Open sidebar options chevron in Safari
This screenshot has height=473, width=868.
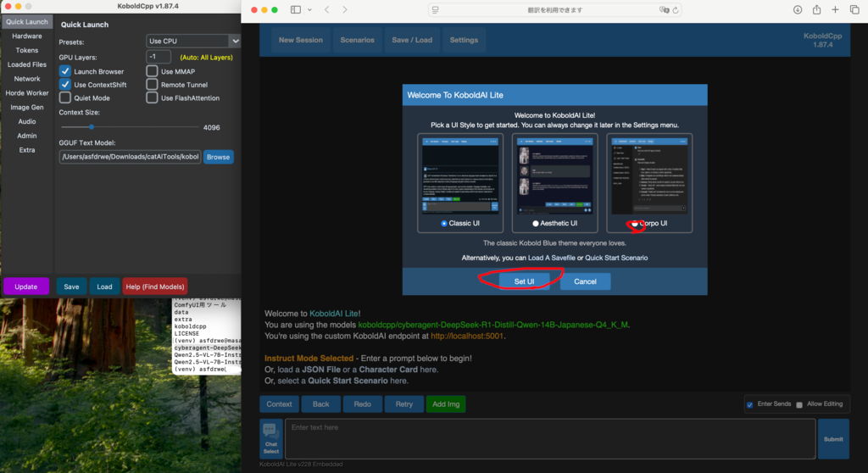(x=309, y=10)
